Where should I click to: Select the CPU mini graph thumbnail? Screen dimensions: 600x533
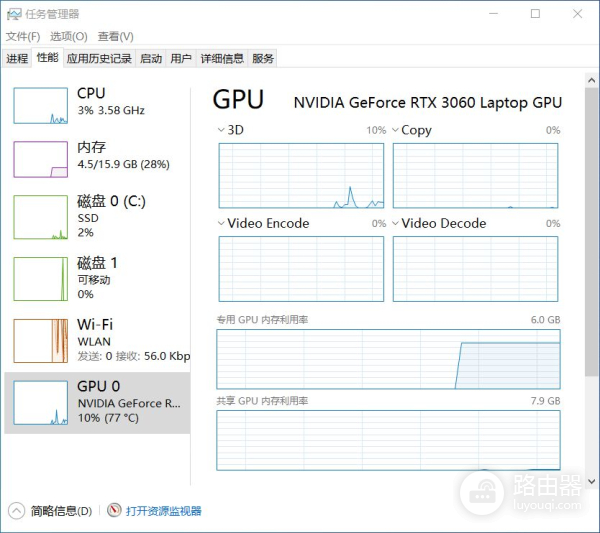click(x=40, y=105)
